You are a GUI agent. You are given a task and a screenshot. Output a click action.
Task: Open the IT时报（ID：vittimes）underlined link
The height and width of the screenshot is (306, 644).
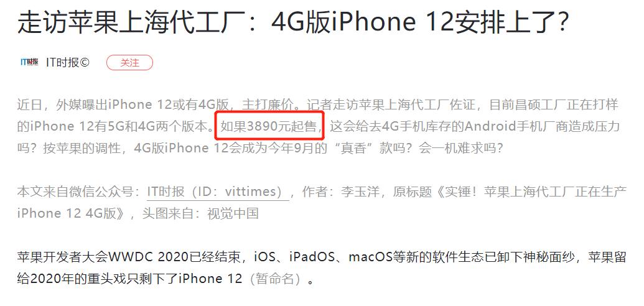point(218,192)
